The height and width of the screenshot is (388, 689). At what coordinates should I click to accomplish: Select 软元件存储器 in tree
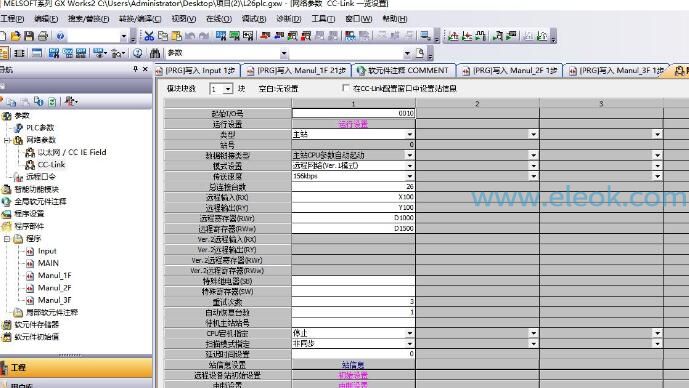click(36, 325)
